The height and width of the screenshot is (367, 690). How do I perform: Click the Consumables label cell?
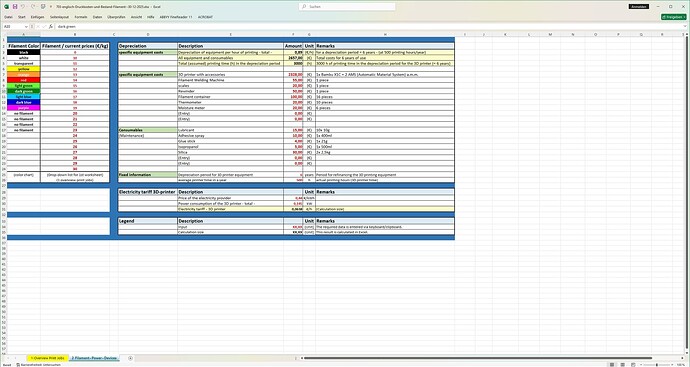point(148,130)
